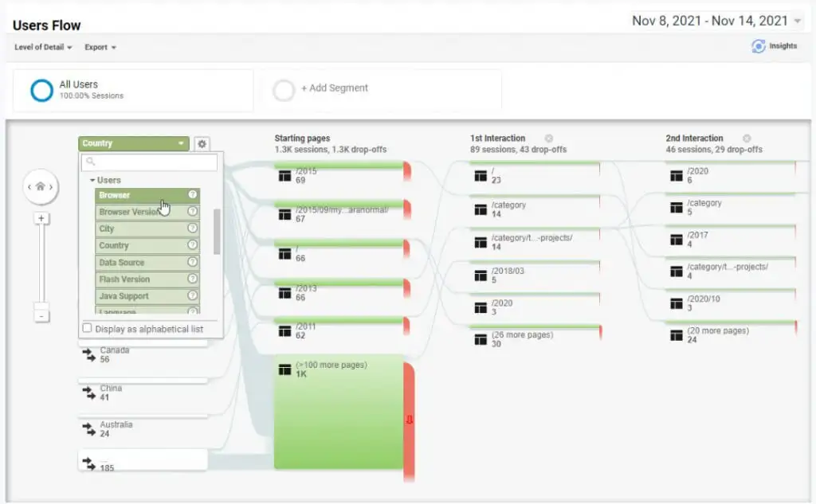Click help icon beside Country option
The width and height of the screenshot is (816, 504).
pyautogui.click(x=193, y=244)
